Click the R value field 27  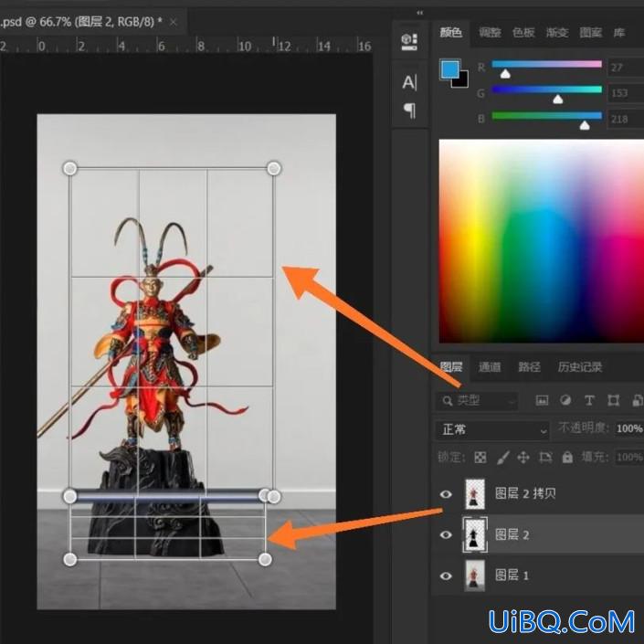coord(626,68)
